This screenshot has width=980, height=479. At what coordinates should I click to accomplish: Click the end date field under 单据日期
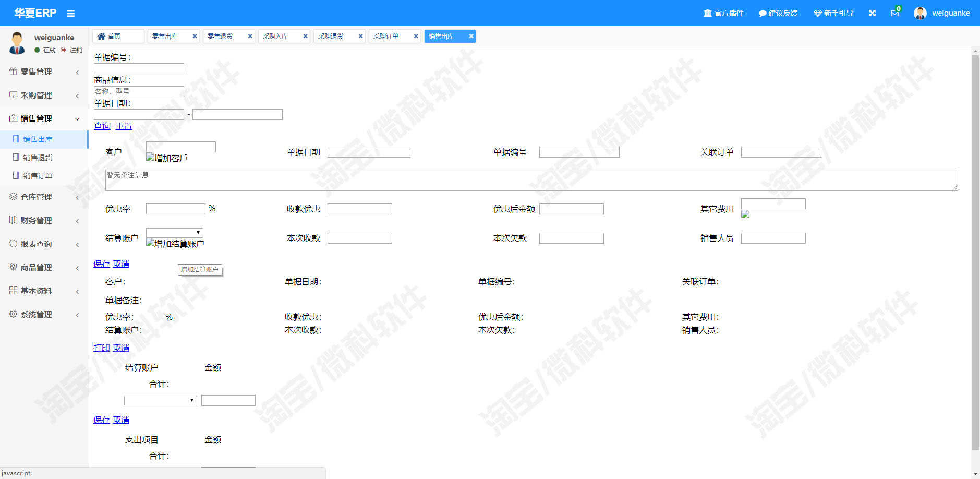click(237, 114)
